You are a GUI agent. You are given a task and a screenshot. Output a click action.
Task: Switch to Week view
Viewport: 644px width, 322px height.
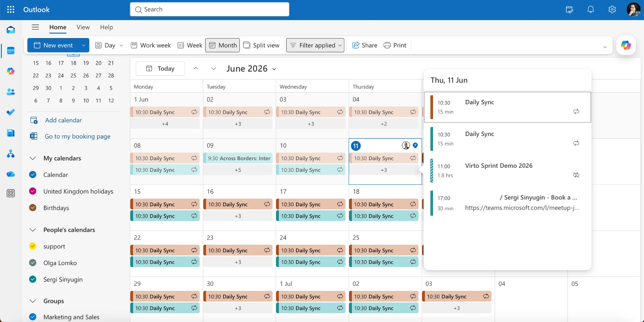(190, 45)
